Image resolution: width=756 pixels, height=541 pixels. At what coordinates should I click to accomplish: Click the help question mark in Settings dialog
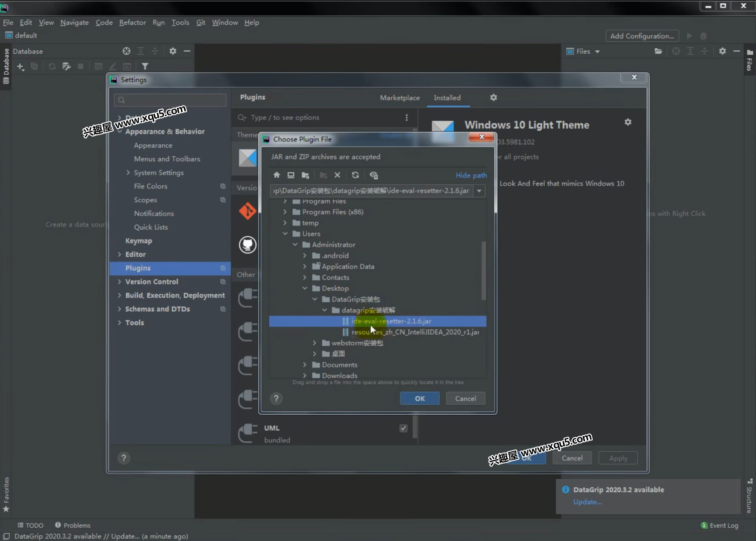124,458
